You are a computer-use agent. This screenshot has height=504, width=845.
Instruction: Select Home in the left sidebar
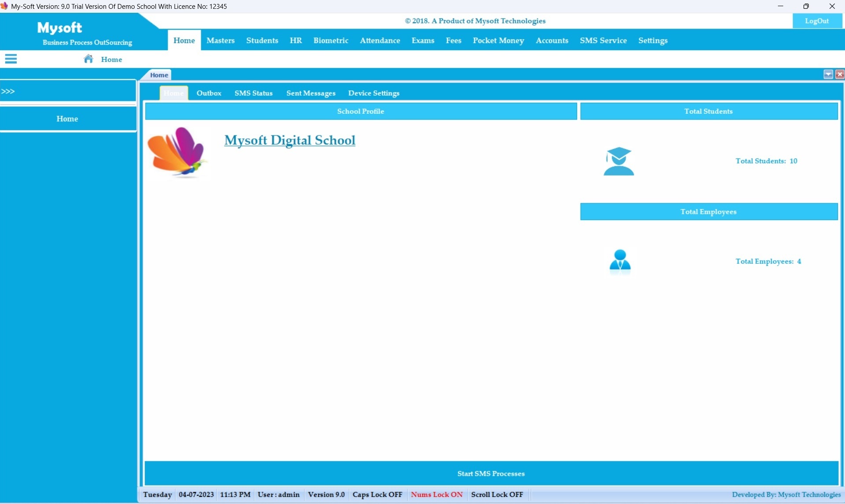pos(68,119)
